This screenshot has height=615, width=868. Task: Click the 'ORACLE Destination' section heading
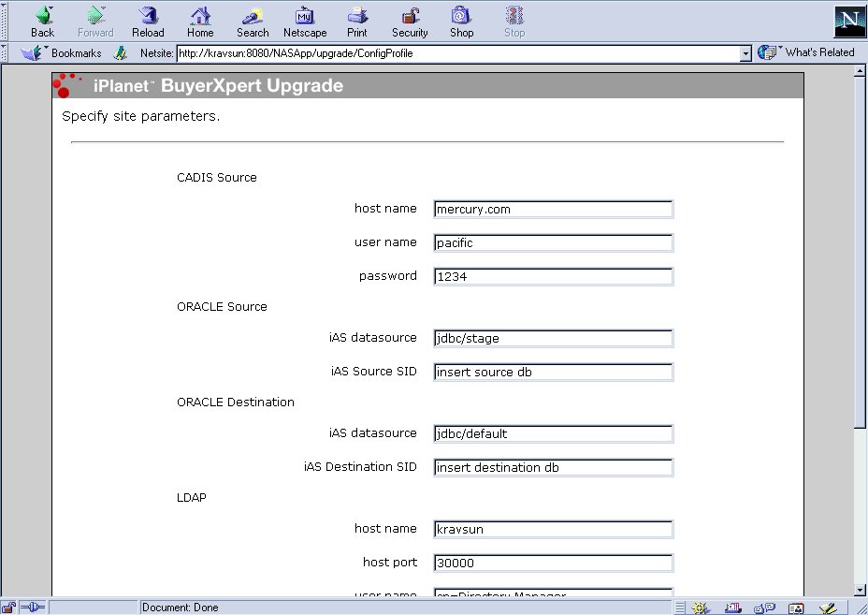click(x=236, y=403)
